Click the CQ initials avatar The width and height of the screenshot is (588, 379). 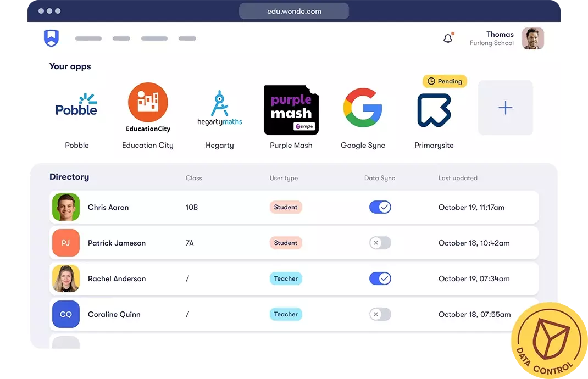coord(66,314)
